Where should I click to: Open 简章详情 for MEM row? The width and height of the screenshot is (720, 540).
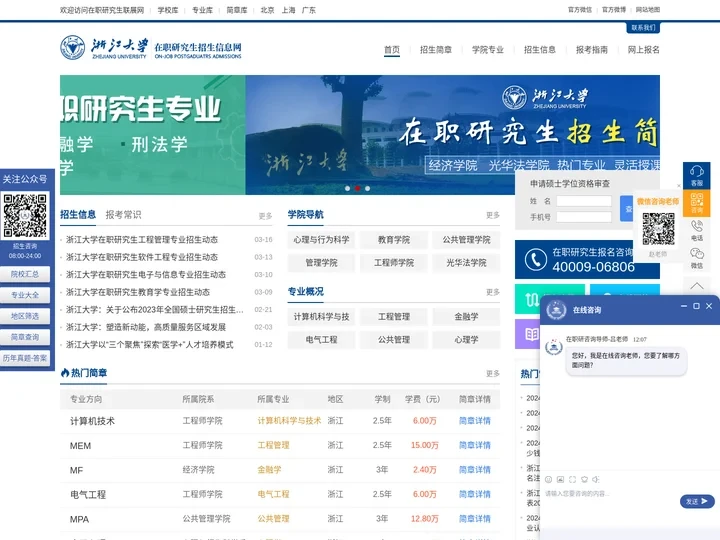475,445
